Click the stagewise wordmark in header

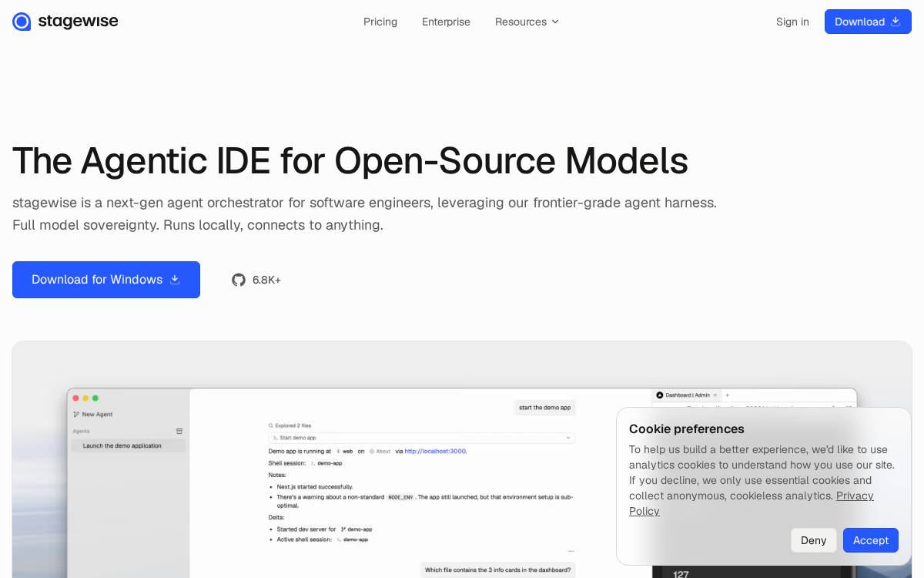click(x=78, y=22)
